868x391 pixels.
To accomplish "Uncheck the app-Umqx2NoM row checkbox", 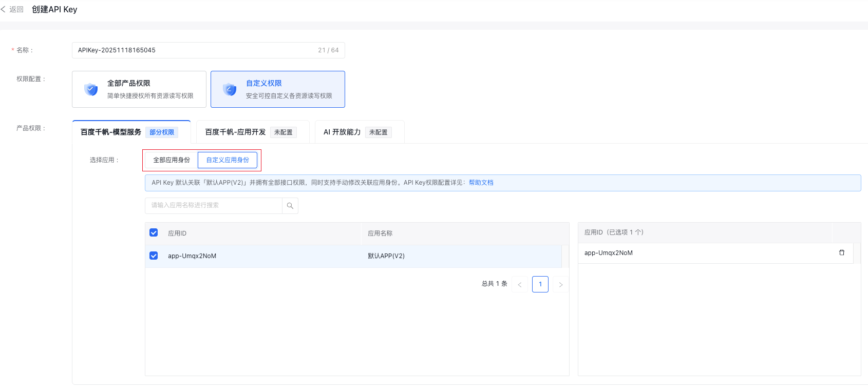I will [x=154, y=256].
